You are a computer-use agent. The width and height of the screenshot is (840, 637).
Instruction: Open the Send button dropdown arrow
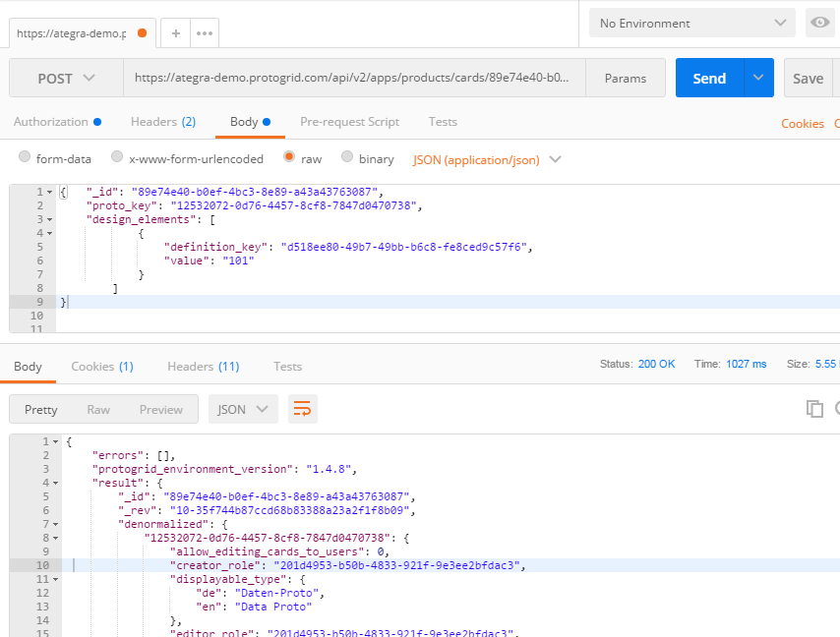pyautogui.click(x=758, y=78)
